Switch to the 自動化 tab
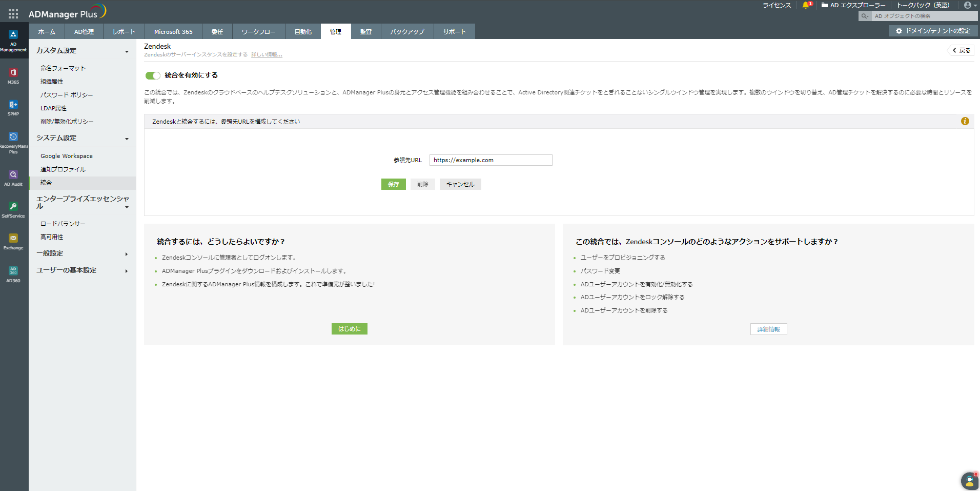The image size is (980, 491). pos(303,31)
